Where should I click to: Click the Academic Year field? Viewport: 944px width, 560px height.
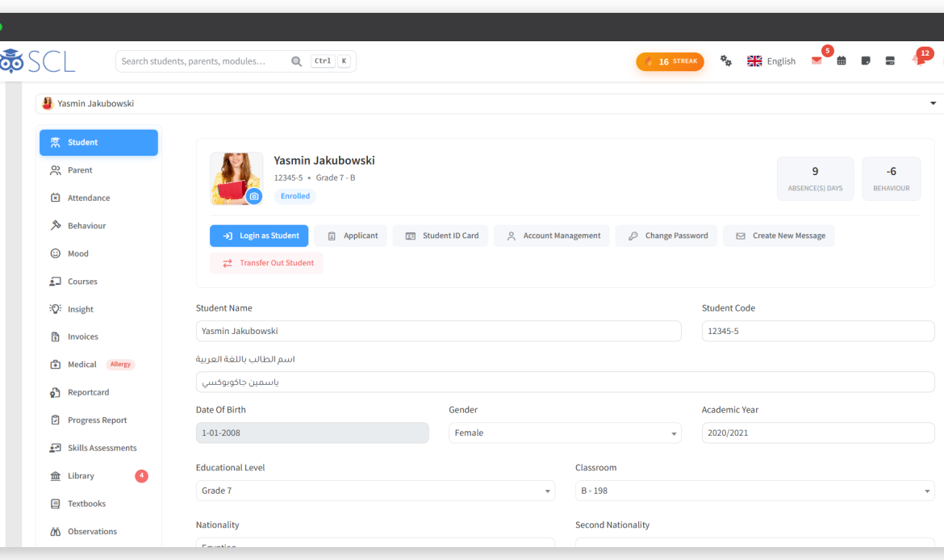pyautogui.click(x=818, y=433)
